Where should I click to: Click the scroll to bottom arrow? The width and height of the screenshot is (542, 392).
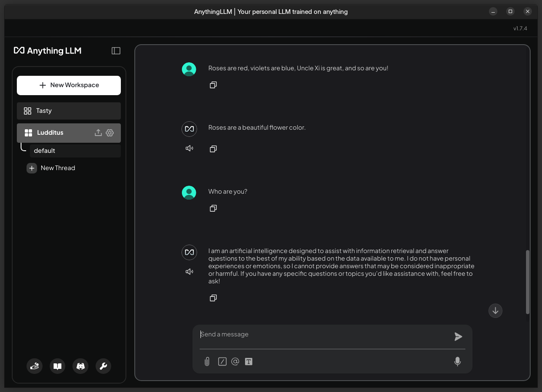coord(495,311)
